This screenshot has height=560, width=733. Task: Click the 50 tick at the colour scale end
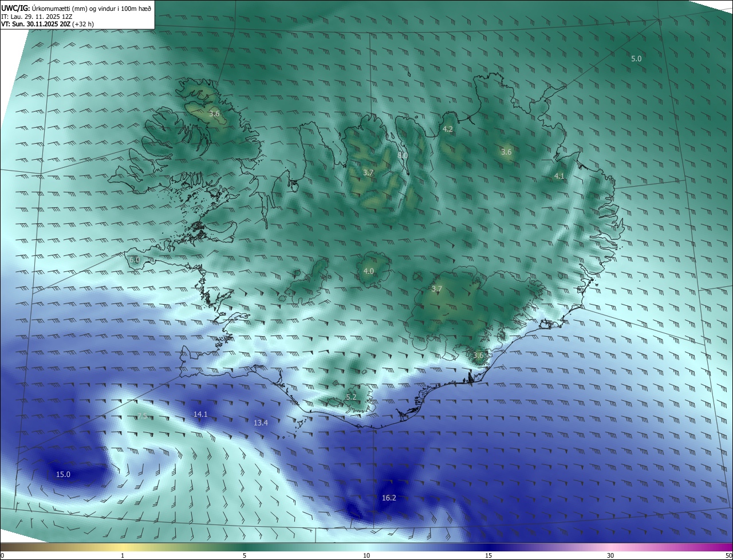tap(728, 555)
